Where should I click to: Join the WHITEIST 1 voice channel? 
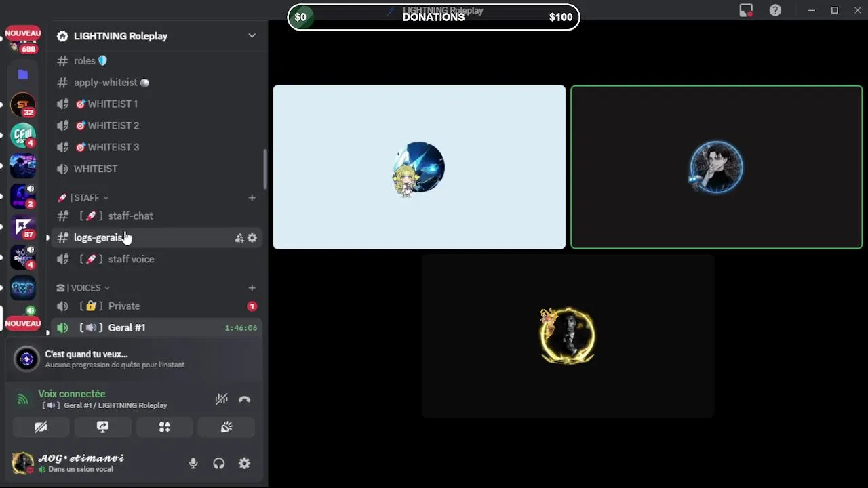[x=157, y=104]
